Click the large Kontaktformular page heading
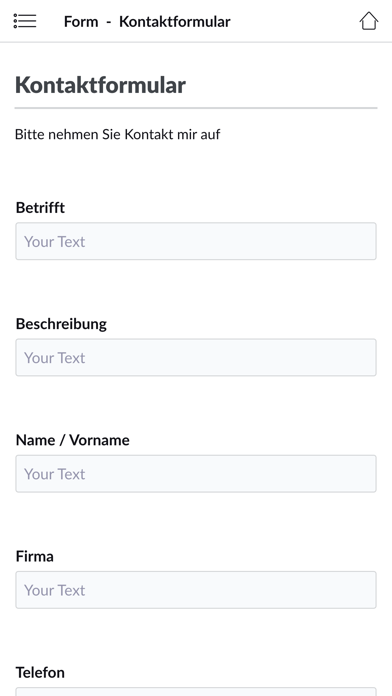The image size is (392, 696). tap(100, 85)
